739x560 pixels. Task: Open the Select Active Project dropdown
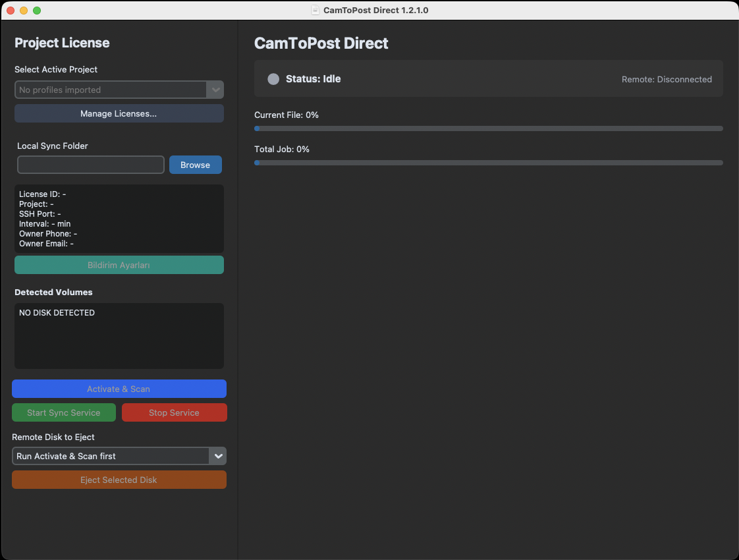pyautogui.click(x=119, y=90)
